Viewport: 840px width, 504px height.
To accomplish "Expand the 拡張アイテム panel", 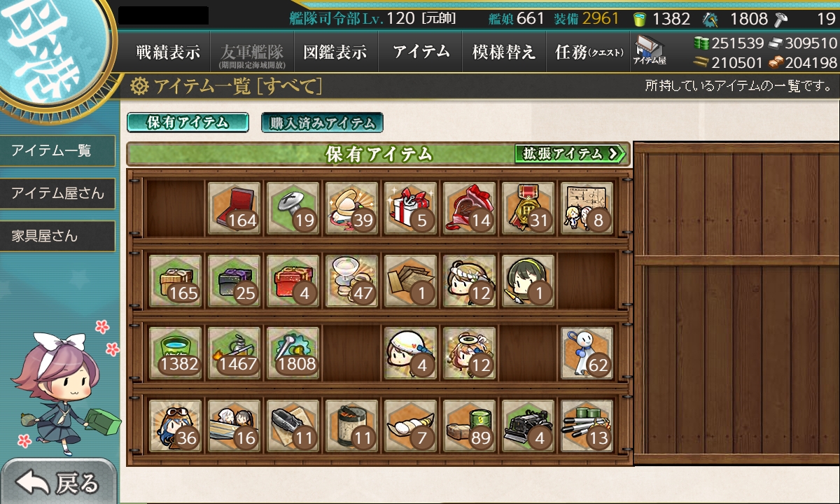I will (570, 153).
